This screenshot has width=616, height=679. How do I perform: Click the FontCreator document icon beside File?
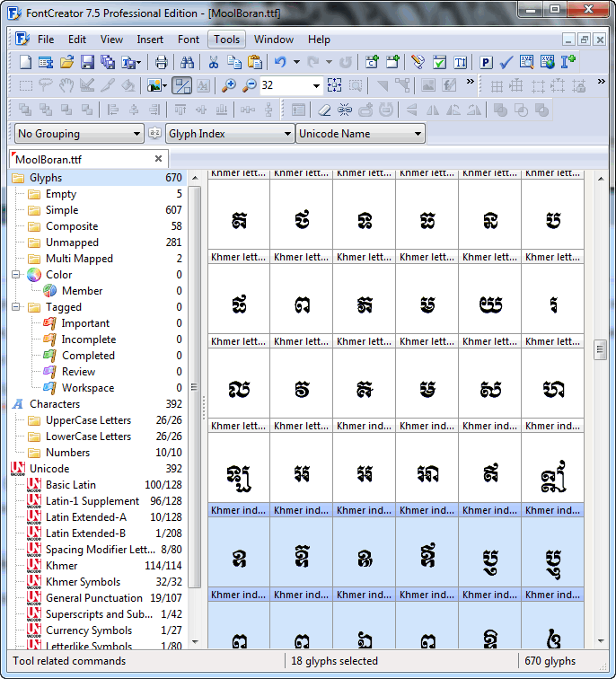pos(22,39)
